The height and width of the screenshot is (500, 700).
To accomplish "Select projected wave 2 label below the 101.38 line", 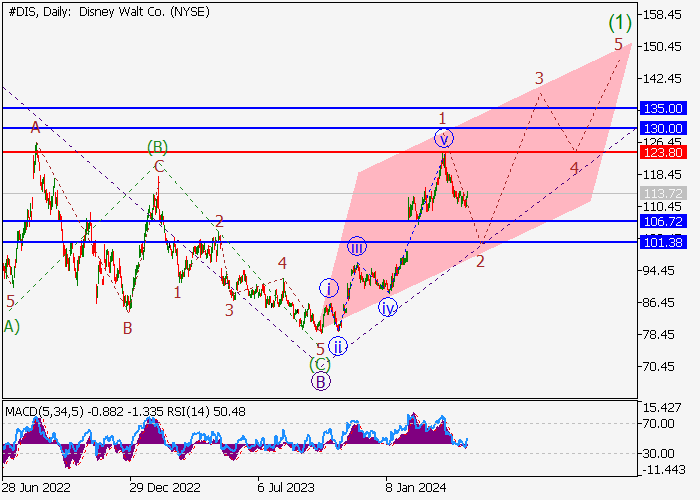I will tap(480, 262).
